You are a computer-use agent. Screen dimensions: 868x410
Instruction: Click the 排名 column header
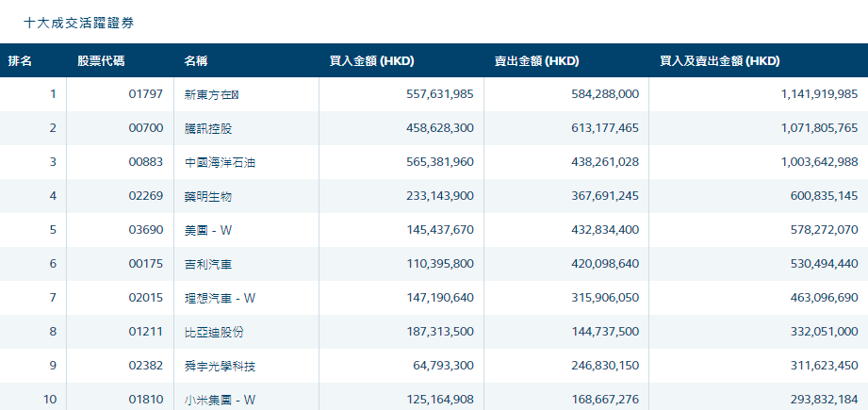(x=20, y=61)
